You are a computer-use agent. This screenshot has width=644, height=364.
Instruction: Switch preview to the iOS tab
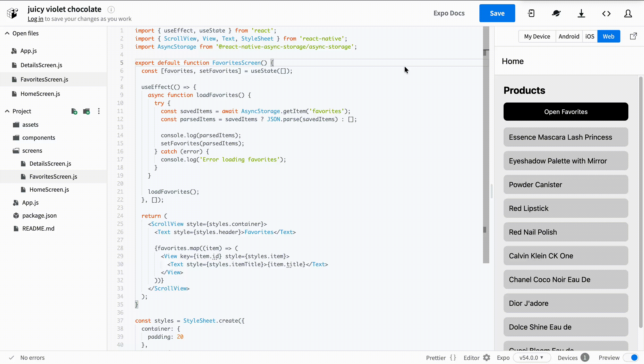589,36
